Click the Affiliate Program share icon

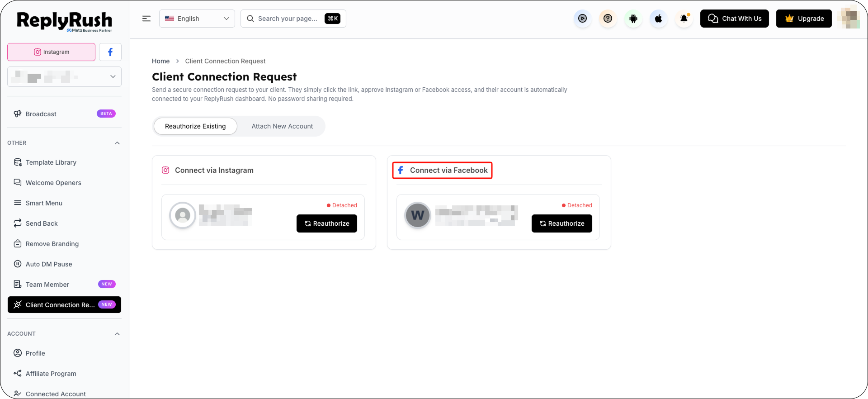pos(18,373)
